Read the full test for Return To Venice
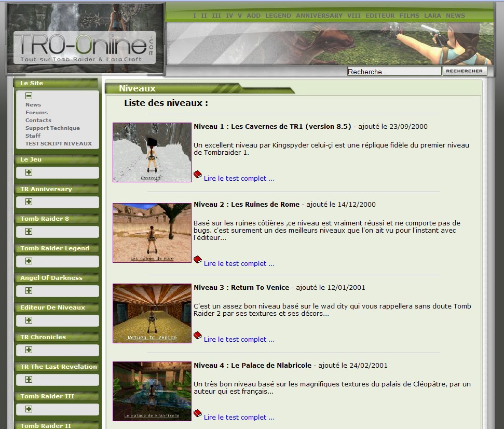This screenshot has width=504, height=429. 239,340
